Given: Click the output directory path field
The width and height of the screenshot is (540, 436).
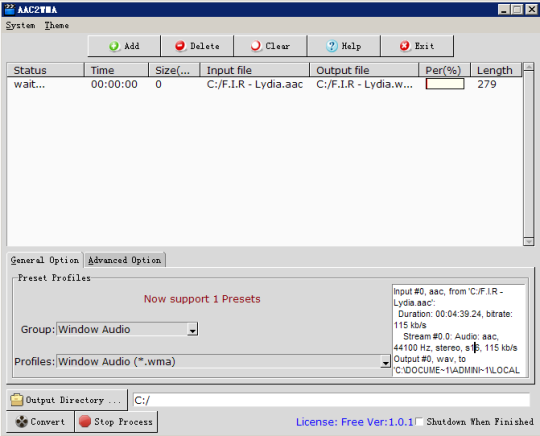Looking at the screenshot, I should 331,400.
